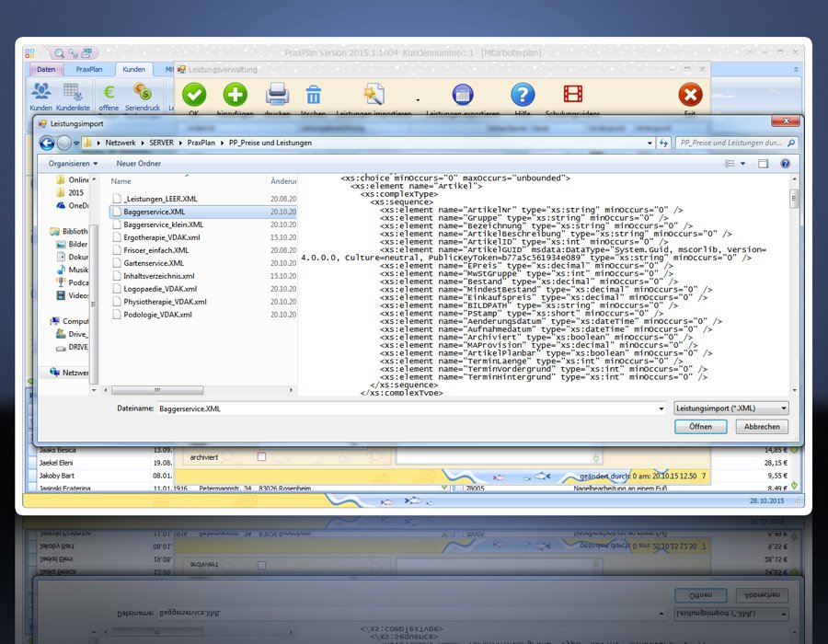This screenshot has height=644, width=828.
Task: Select the file Gartenservice.XML
Action: pos(154,263)
